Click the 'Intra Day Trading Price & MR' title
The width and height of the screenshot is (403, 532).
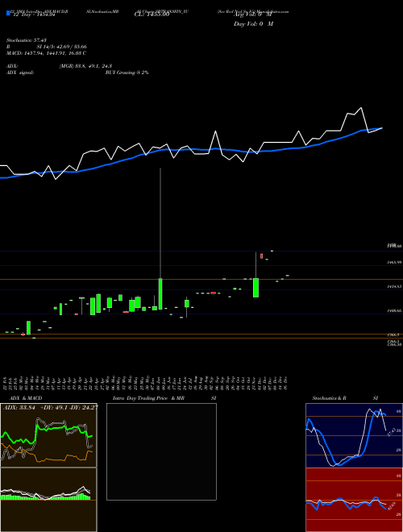148,398
